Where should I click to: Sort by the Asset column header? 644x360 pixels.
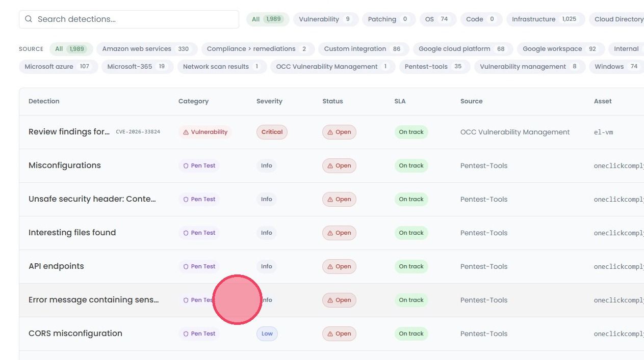point(603,101)
